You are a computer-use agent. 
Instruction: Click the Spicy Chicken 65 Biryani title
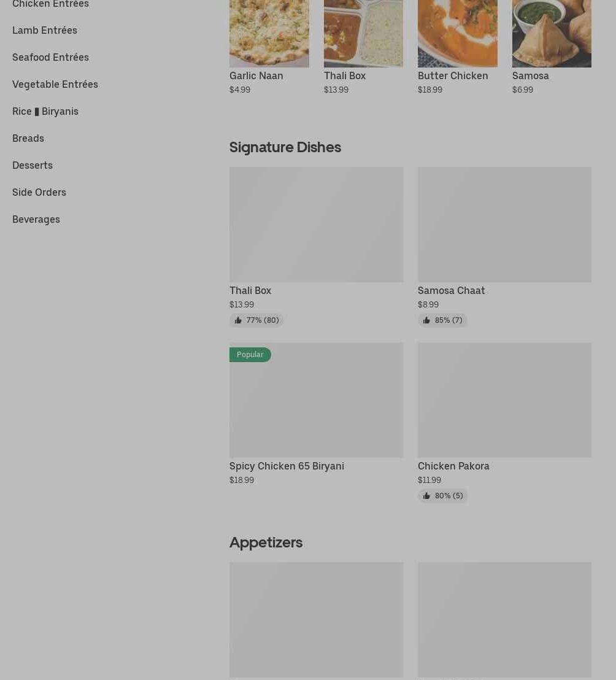point(287,466)
